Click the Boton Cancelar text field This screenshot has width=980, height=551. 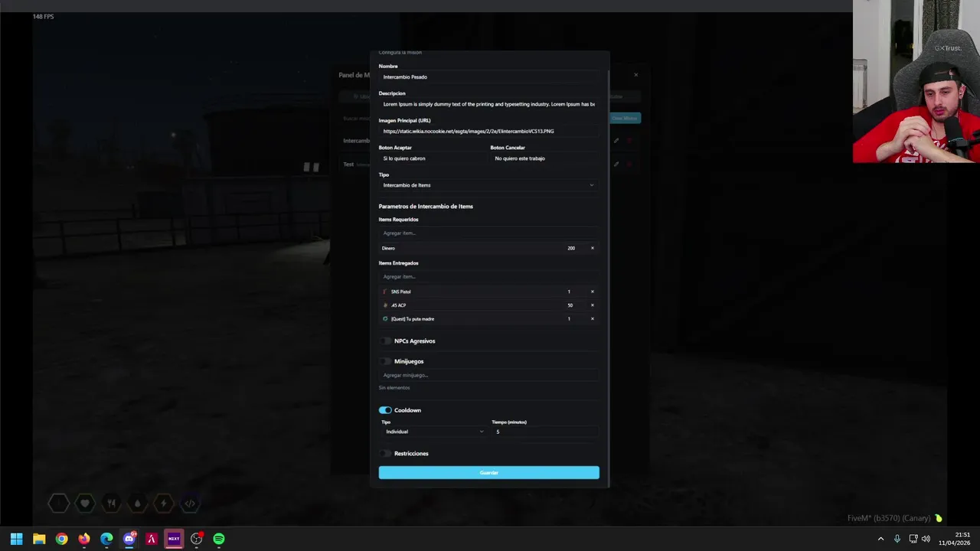click(x=544, y=158)
